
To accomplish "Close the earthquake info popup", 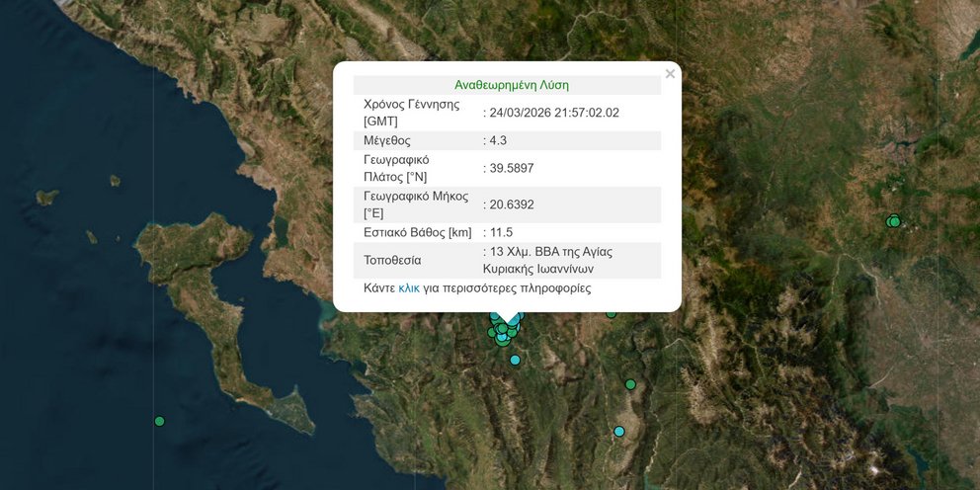I will click(x=670, y=74).
